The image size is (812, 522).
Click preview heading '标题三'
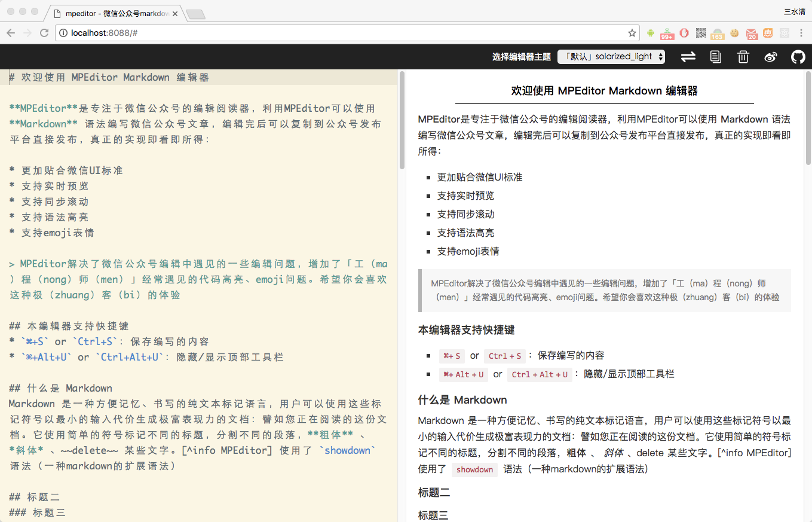(433, 515)
